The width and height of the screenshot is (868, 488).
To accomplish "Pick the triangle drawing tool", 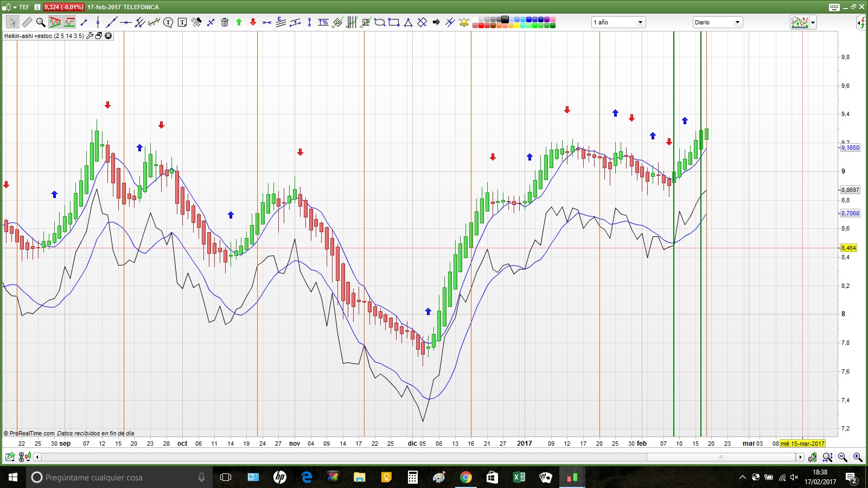I will [x=408, y=22].
